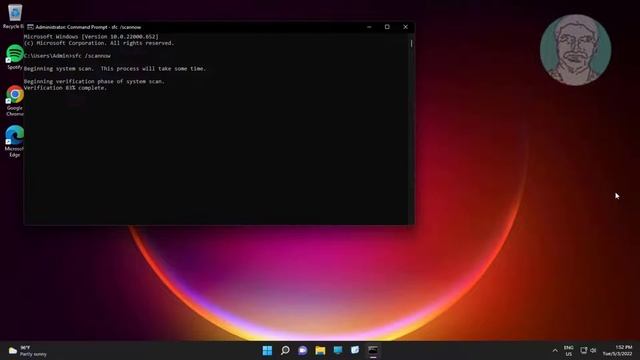Open the Recycle Bin desktop icon
The width and height of the screenshot is (640, 360).
[x=14, y=16]
